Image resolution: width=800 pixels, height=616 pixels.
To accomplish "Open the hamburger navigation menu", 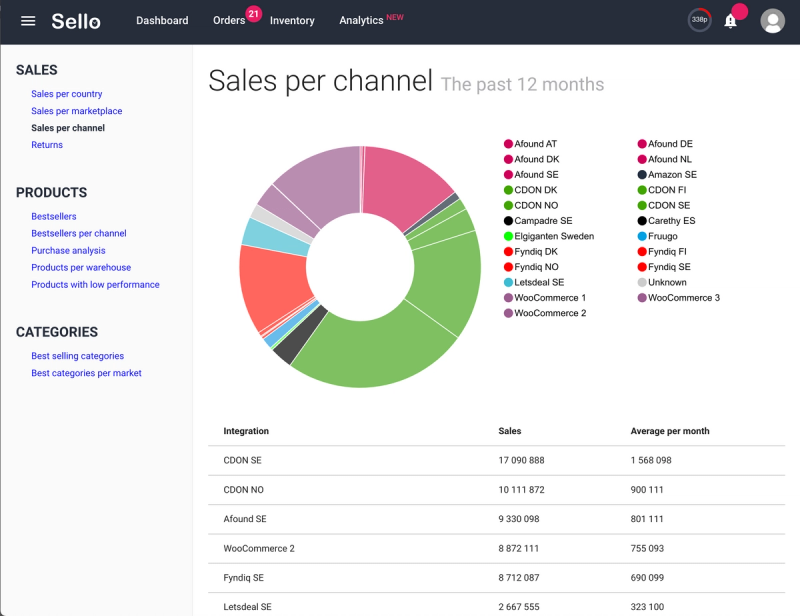I will pos(28,21).
